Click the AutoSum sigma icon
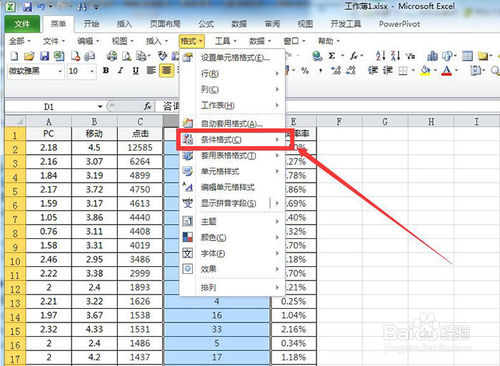 click(x=332, y=56)
